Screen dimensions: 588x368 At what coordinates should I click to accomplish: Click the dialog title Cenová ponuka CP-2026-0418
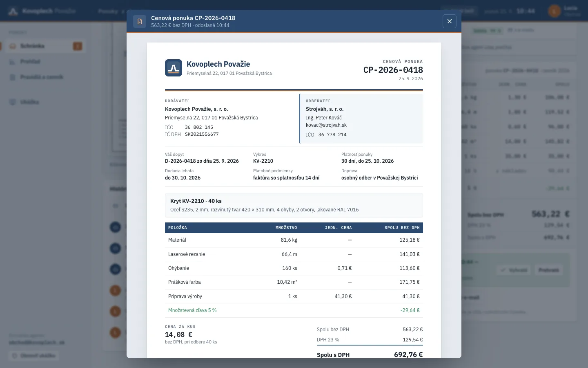[193, 18]
